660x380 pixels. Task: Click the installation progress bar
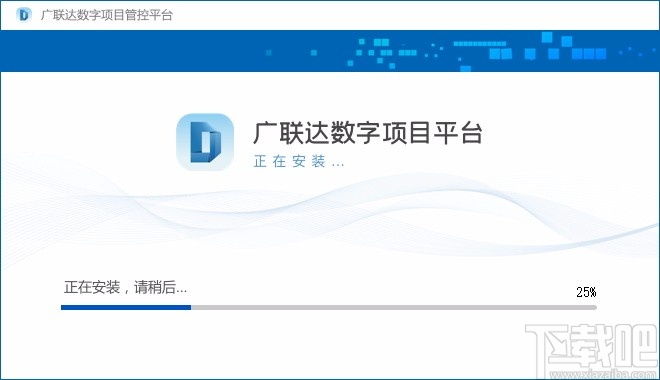(328, 308)
